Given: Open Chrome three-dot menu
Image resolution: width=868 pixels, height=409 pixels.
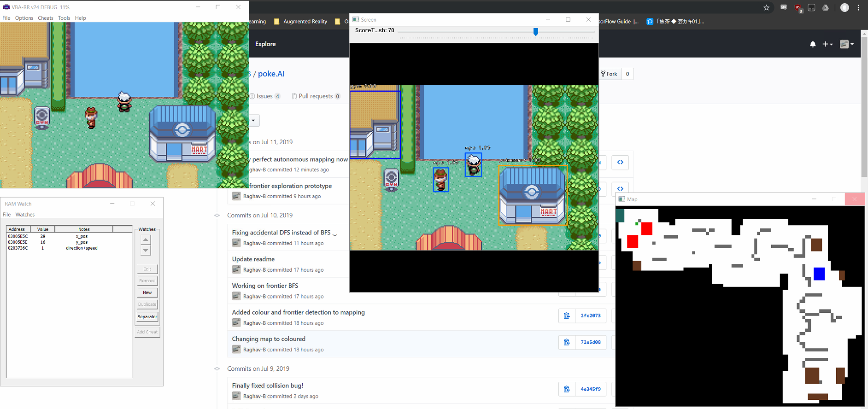Looking at the screenshot, I should click(x=859, y=7).
